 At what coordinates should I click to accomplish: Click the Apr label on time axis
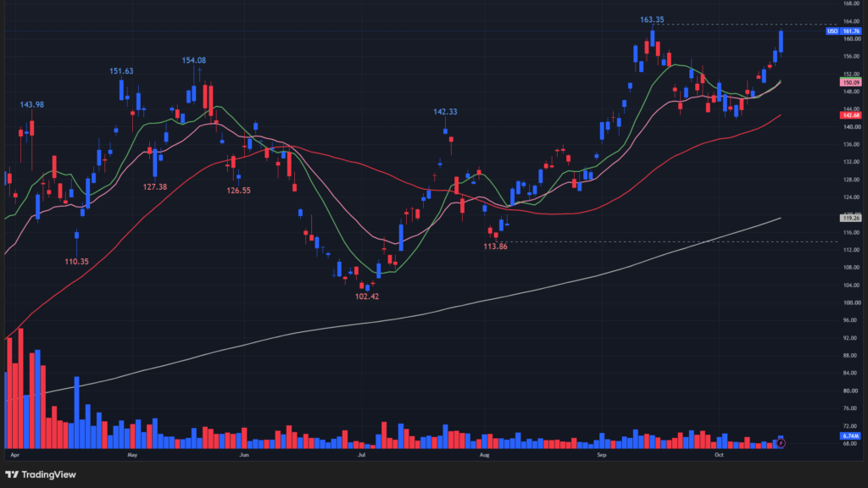pyautogui.click(x=15, y=455)
